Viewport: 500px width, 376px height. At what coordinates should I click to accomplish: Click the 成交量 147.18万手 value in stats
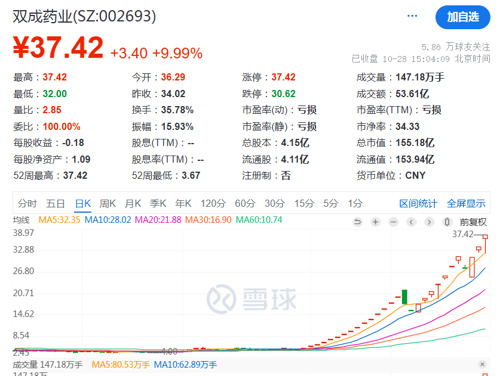(x=420, y=77)
